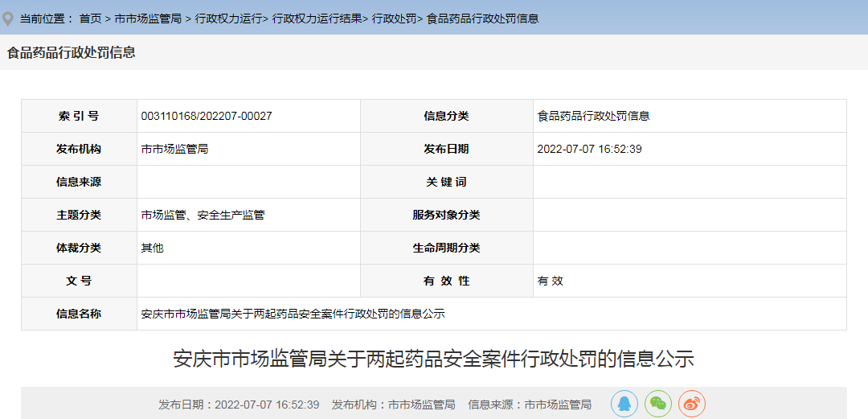Click the 关键词 label cell
The height and width of the screenshot is (419, 868).
coord(447,182)
